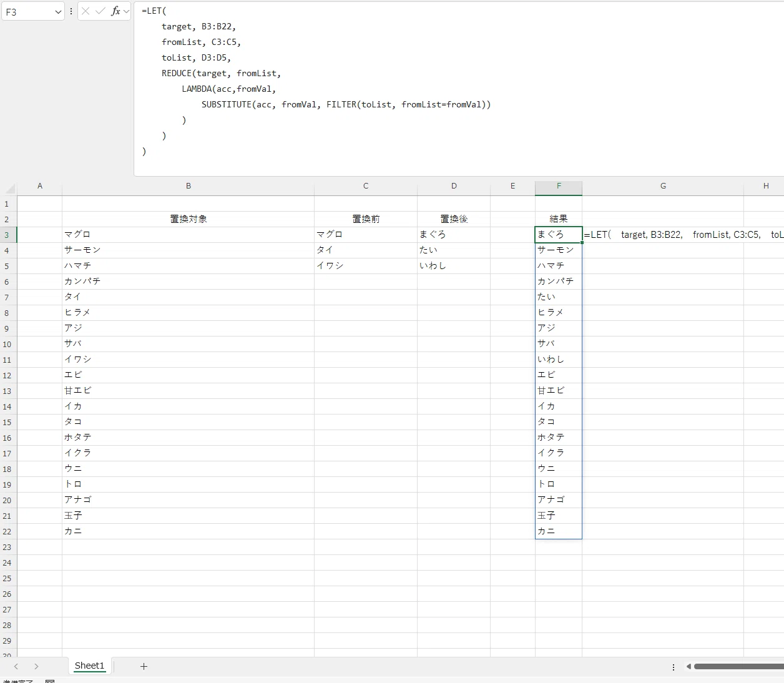Add a new sheet with plus button
The height and width of the screenshot is (683, 784).
(144, 666)
